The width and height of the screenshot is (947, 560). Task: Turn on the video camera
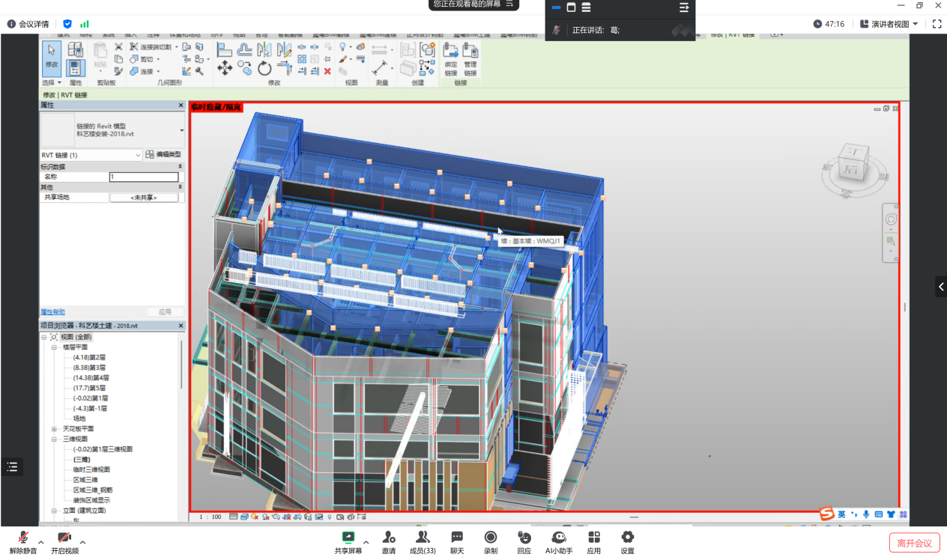[64, 542]
